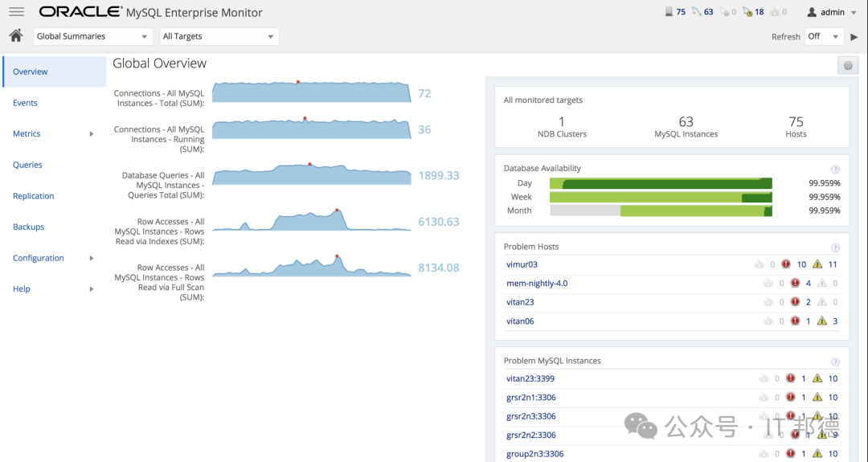Click the Month availability bar
Screen dimensions: 868x462
(x=661, y=211)
